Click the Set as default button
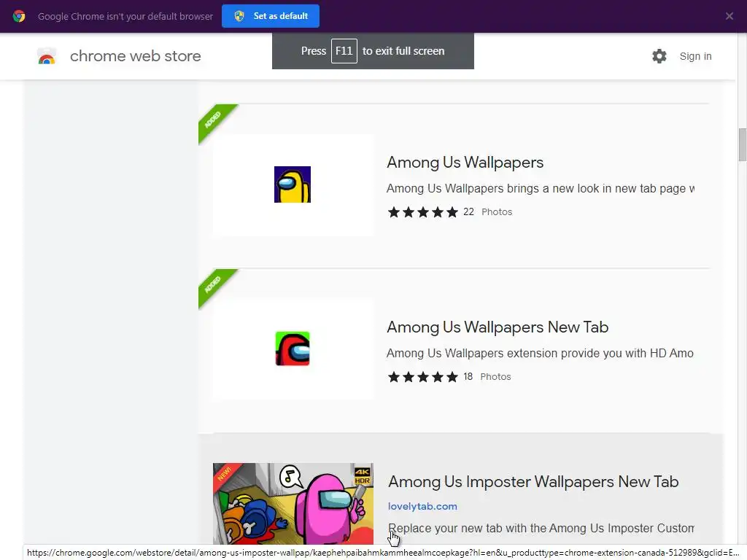The width and height of the screenshot is (747, 560). [271, 16]
